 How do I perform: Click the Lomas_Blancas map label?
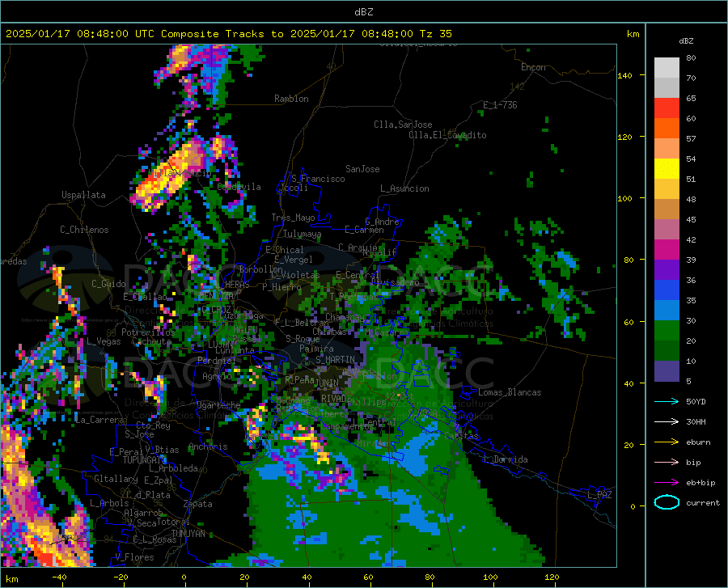coord(510,392)
